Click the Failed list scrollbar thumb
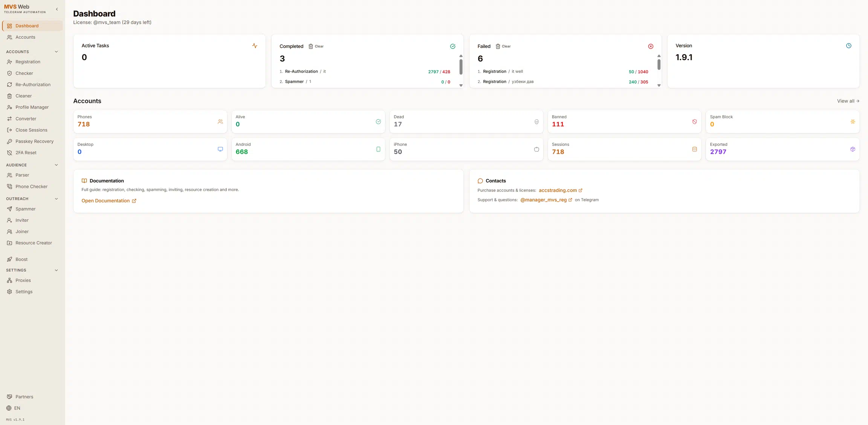 tap(659, 64)
